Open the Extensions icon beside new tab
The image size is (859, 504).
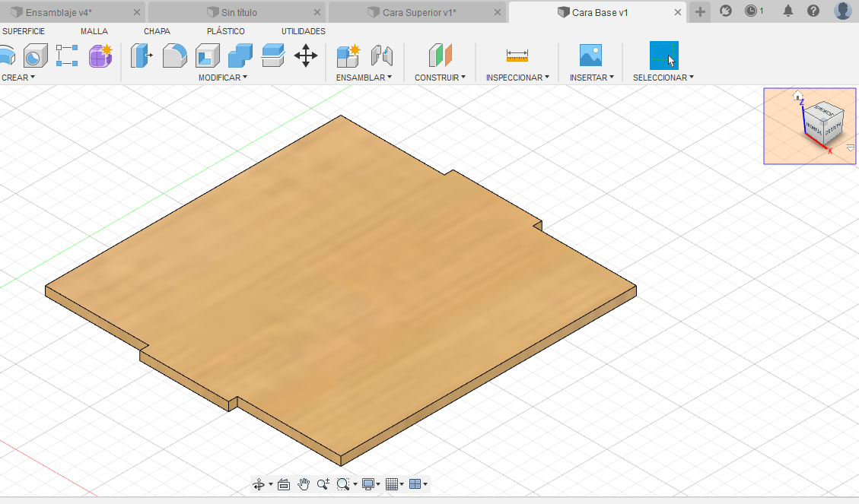tap(726, 11)
